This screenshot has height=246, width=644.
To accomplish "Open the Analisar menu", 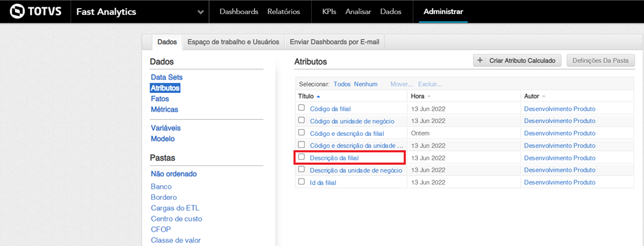I will (359, 12).
